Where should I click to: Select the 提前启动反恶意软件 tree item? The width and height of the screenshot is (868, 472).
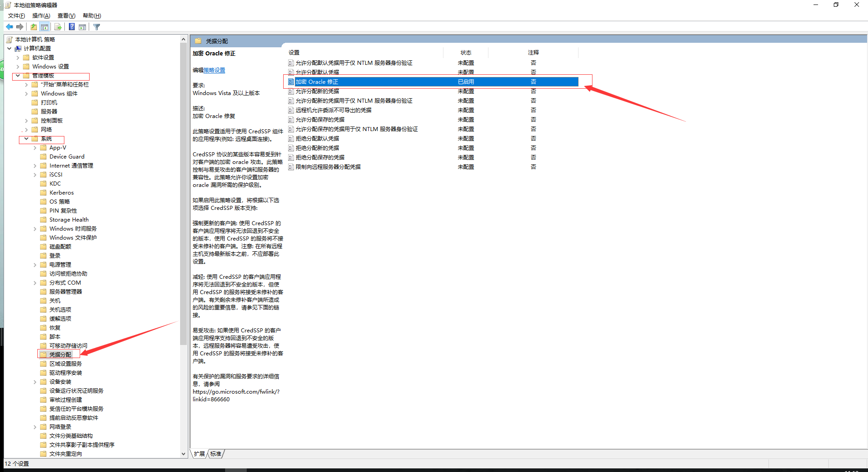[73, 418]
